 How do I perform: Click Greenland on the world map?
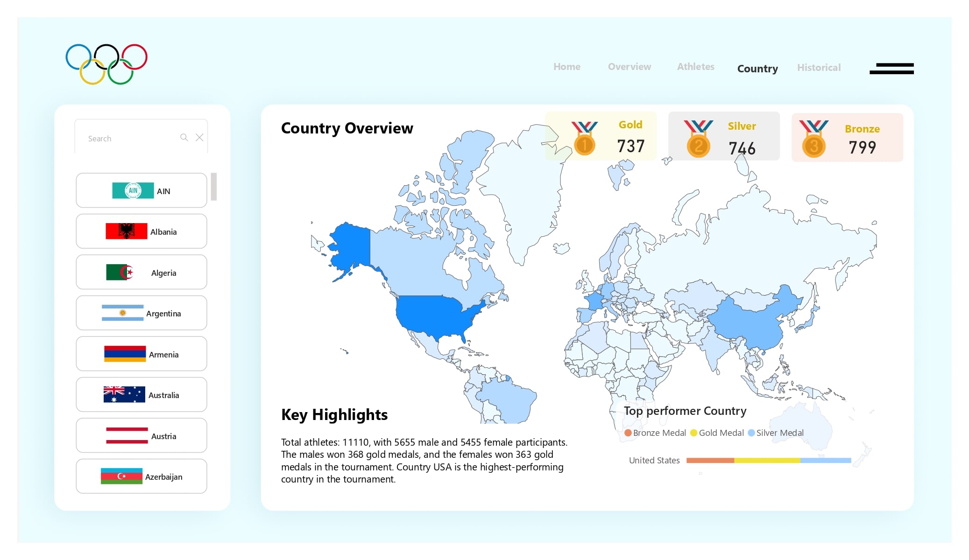528,196
